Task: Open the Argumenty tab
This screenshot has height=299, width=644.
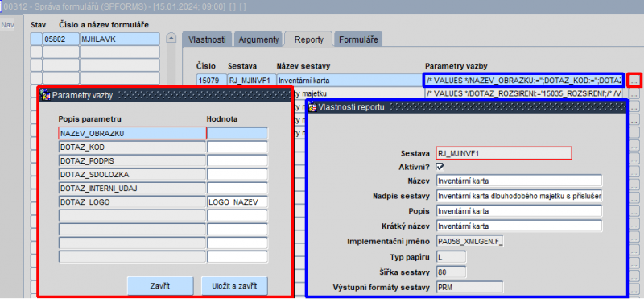Action: click(258, 39)
